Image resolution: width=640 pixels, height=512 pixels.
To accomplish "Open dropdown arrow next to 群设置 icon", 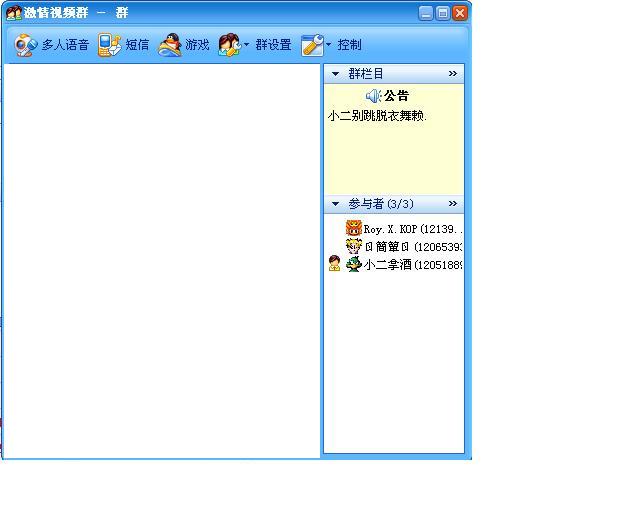I will 246,45.
